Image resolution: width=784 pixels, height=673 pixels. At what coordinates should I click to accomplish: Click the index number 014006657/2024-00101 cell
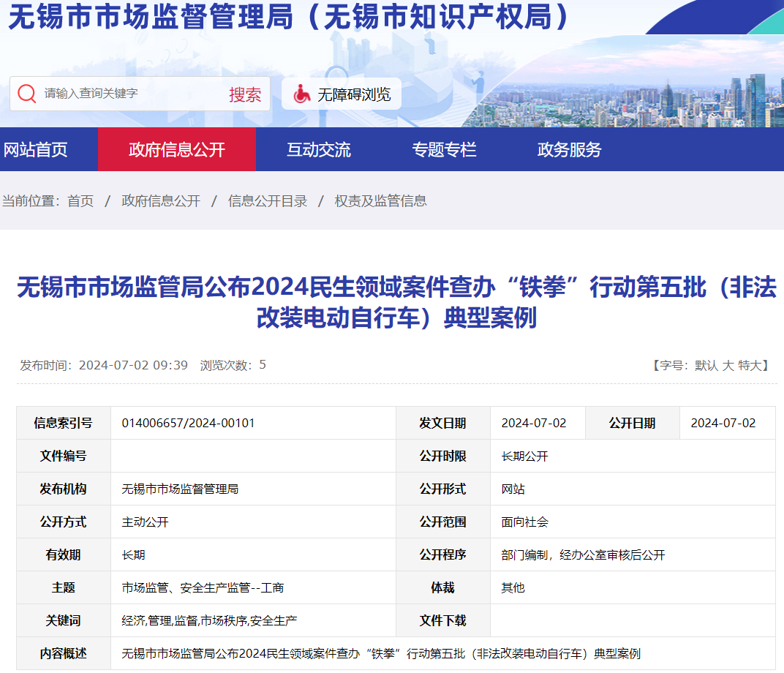[x=253, y=423]
